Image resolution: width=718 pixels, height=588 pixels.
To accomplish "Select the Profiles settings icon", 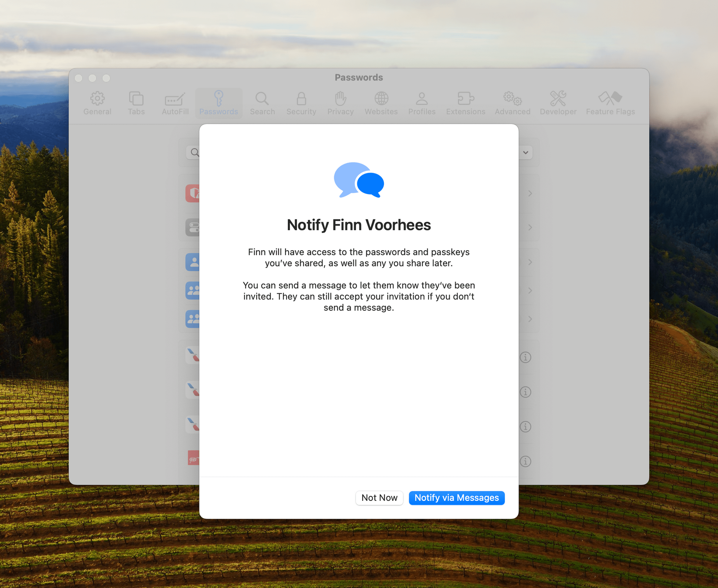I will point(422,102).
